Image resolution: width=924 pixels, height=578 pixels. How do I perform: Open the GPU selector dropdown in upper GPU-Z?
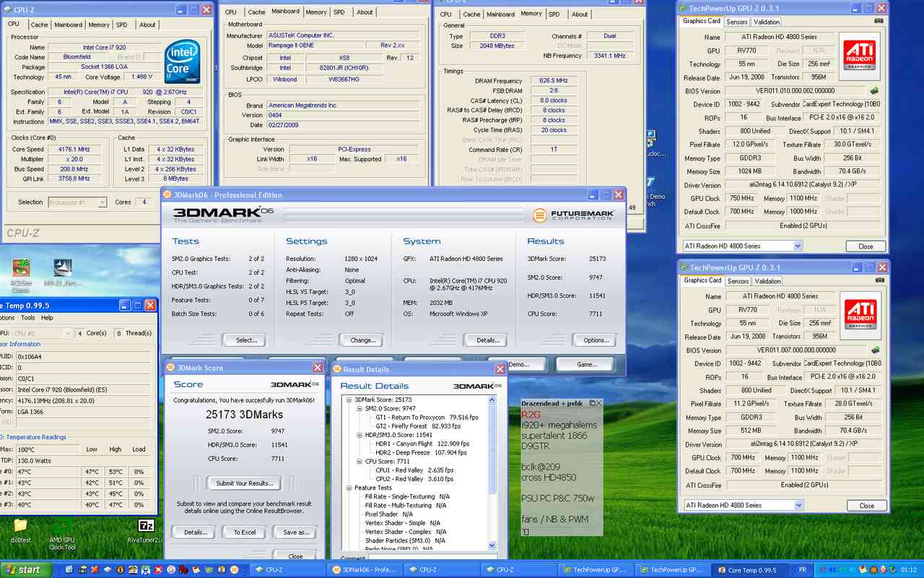[798, 246]
